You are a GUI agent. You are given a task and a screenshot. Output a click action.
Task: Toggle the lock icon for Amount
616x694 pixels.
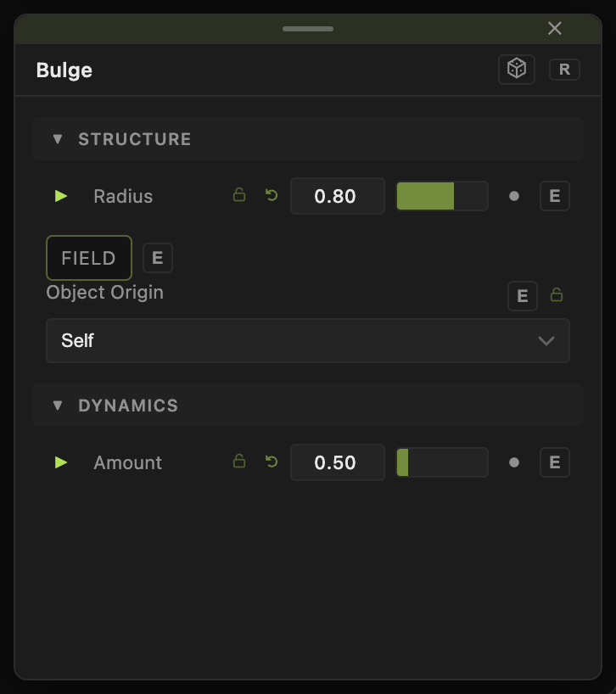[x=239, y=462]
